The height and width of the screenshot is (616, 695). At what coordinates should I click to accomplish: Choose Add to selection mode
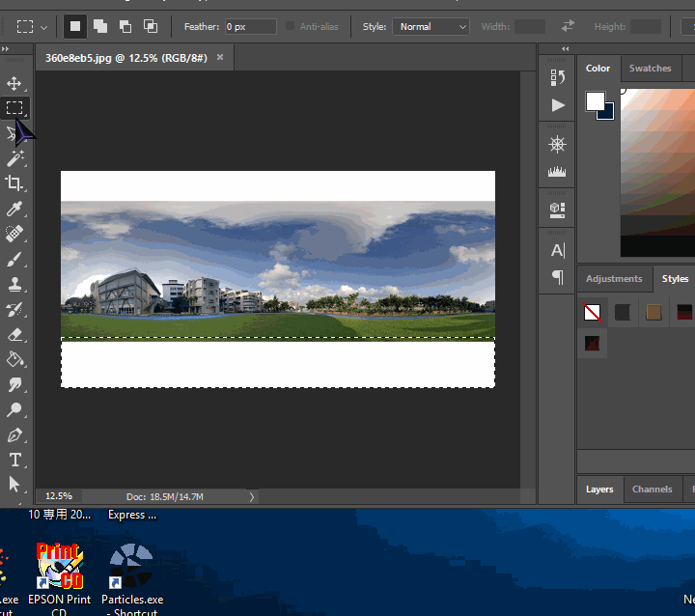pyautogui.click(x=100, y=26)
